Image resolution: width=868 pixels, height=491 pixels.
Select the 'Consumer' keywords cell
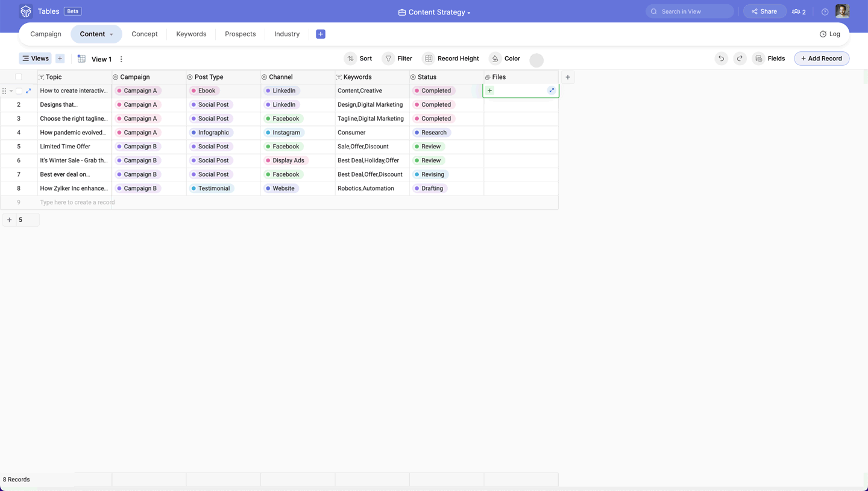coord(372,133)
